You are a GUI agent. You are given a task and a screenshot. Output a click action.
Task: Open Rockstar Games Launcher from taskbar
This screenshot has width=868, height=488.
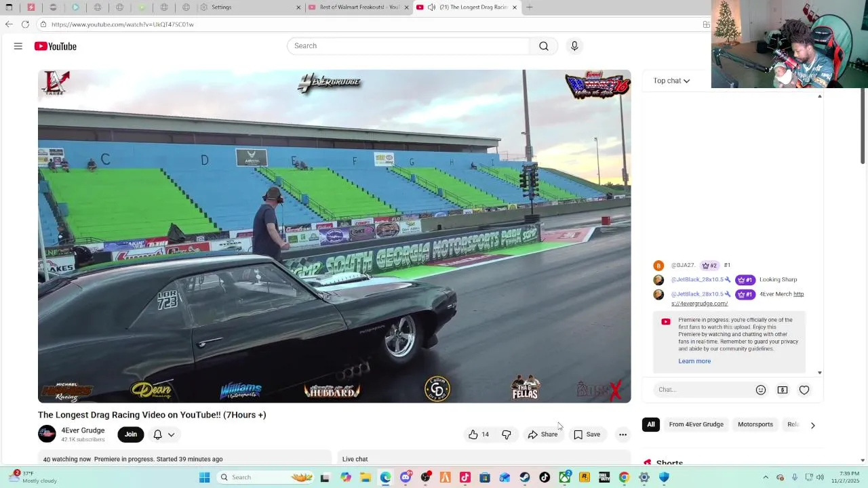point(585,477)
